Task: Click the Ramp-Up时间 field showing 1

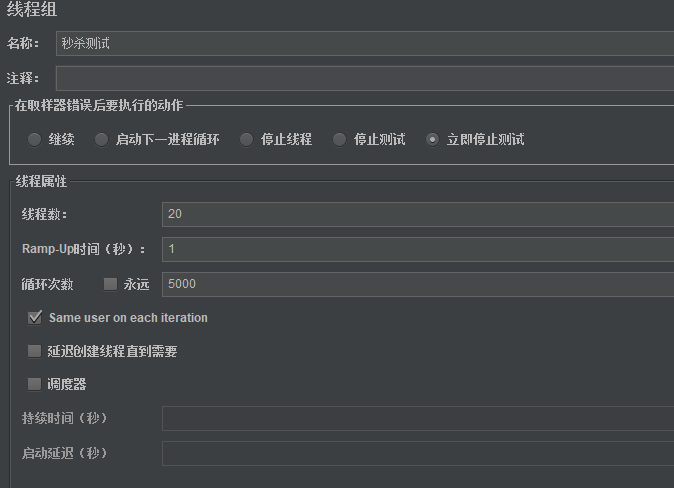Action: (x=418, y=249)
